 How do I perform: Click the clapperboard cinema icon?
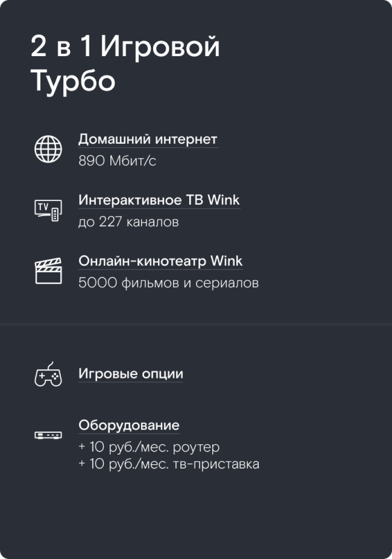point(48,271)
